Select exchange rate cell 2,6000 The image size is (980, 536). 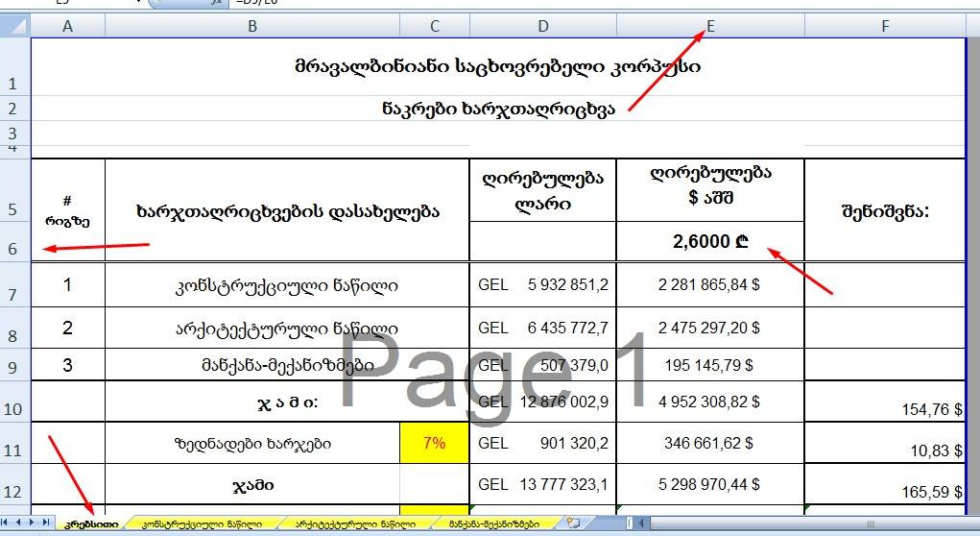710,241
